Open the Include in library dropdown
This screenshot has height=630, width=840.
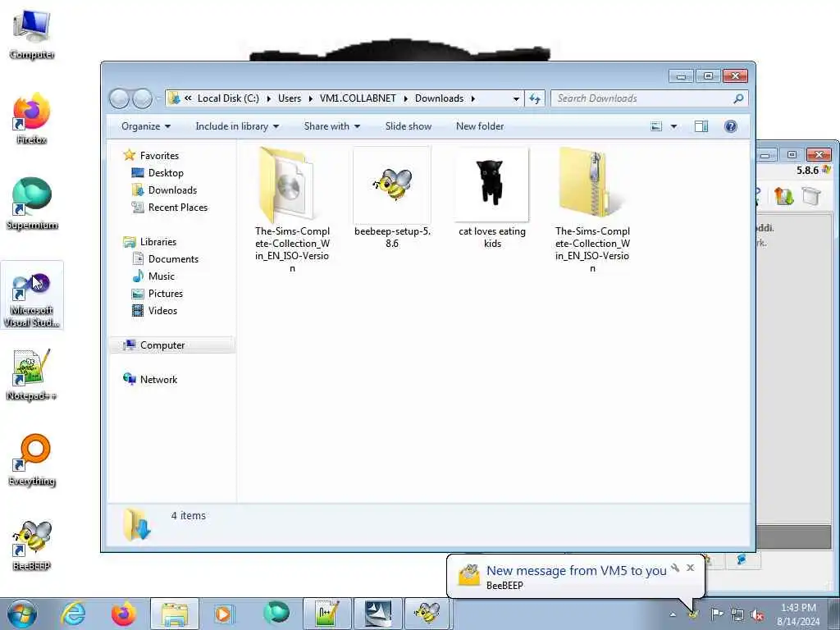pyautogui.click(x=237, y=126)
